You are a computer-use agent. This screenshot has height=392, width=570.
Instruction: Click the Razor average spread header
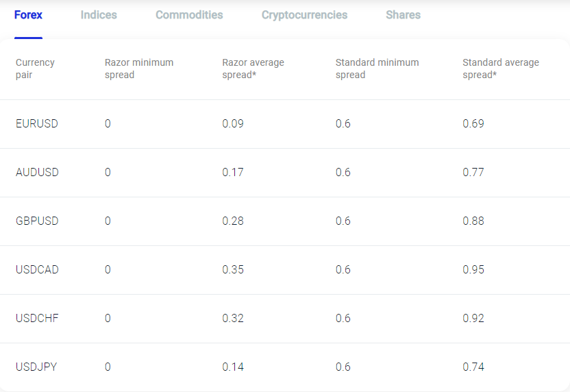(x=253, y=69)
